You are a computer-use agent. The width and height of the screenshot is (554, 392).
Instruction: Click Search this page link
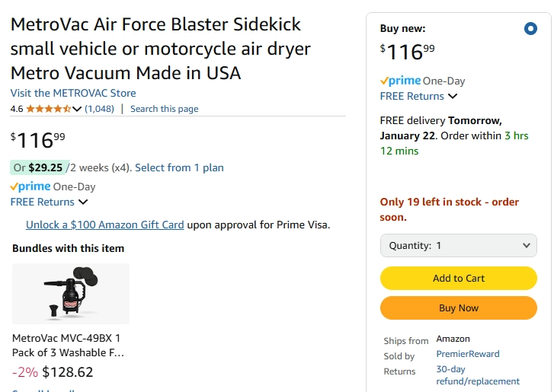[164, 109]
